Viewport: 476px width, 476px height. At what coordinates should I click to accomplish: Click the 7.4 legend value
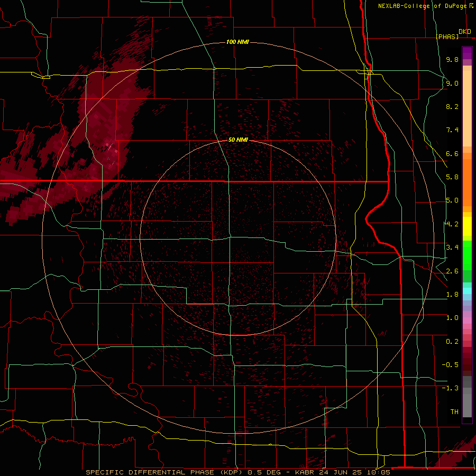click(452, 130)
